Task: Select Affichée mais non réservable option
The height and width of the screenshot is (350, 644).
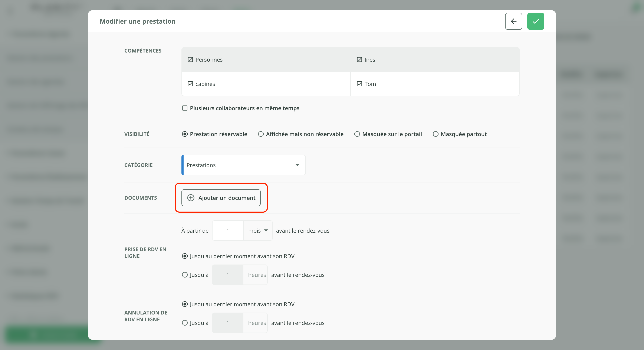Action: 261,134
